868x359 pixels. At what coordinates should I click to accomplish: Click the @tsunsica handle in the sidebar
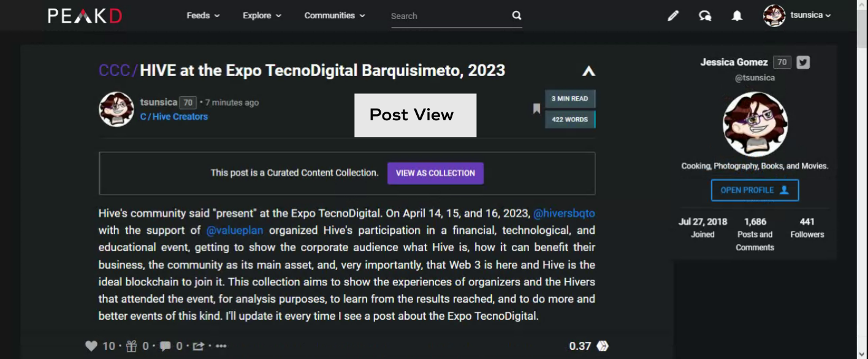(x=755, y=78)
